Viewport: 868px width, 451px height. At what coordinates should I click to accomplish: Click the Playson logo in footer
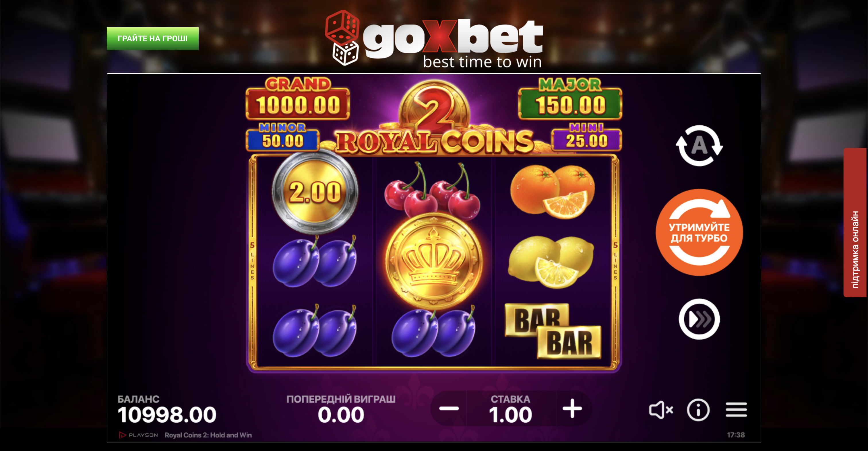[138, 435]
